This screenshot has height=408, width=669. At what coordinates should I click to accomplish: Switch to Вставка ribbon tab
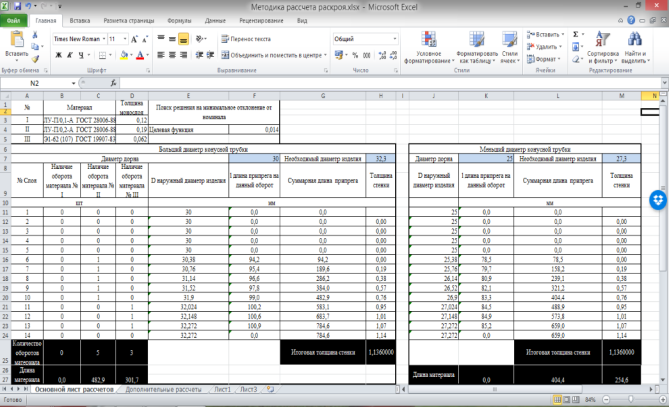point(80,20)
